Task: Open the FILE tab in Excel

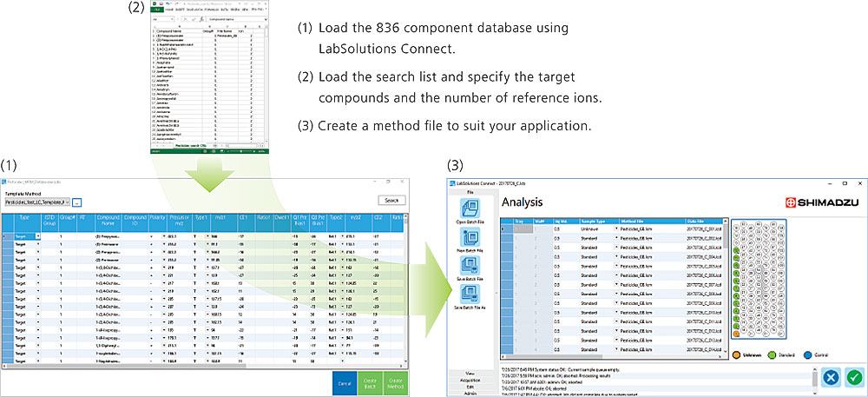Action: pos(155,10)
